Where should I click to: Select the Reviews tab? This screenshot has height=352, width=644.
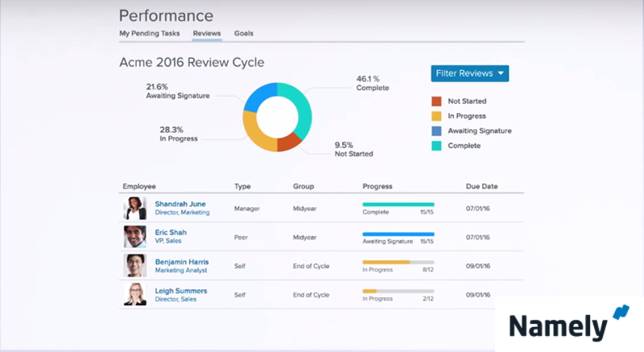click(x=207, y=34)
